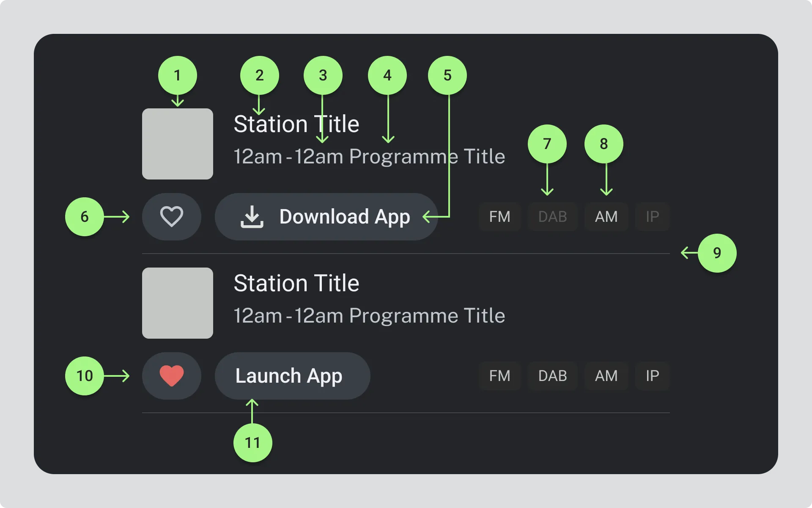Click the first Station Title text
The height and width of the screenshot is (508, 812).
click(296, 124)
